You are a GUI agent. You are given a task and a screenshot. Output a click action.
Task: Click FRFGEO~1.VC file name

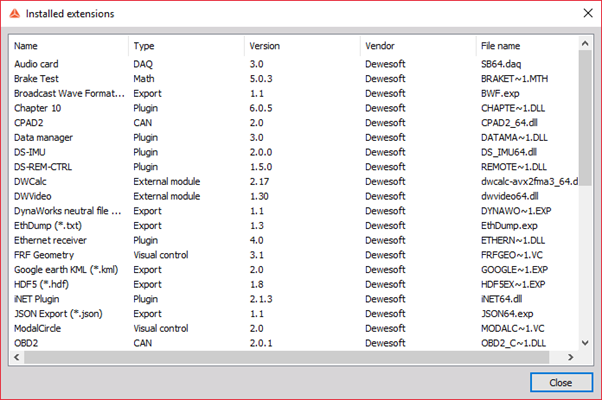click(512, 255)
